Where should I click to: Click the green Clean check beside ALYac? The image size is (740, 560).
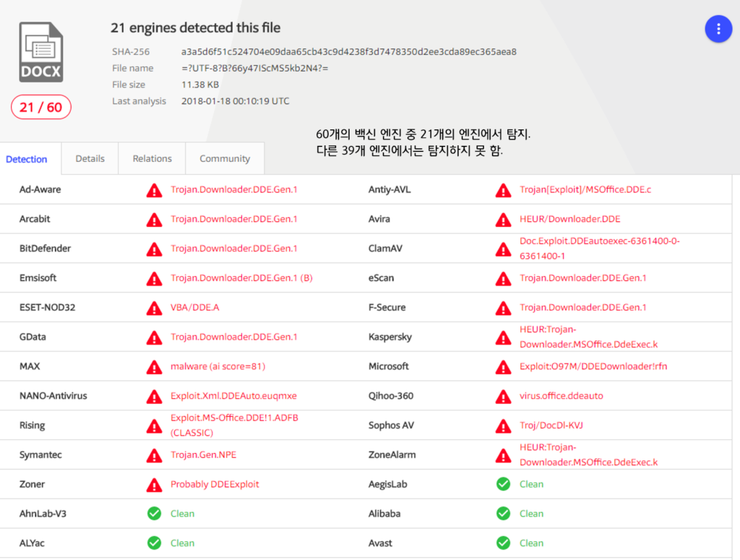coord(154,543)
